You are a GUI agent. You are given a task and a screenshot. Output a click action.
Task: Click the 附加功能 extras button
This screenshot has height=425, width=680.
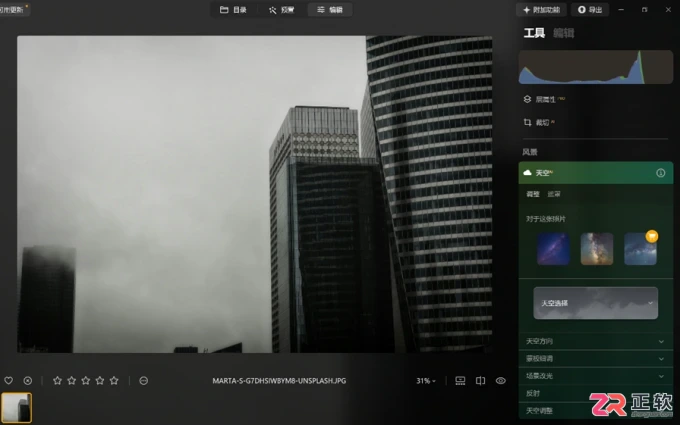pos(541,10)
